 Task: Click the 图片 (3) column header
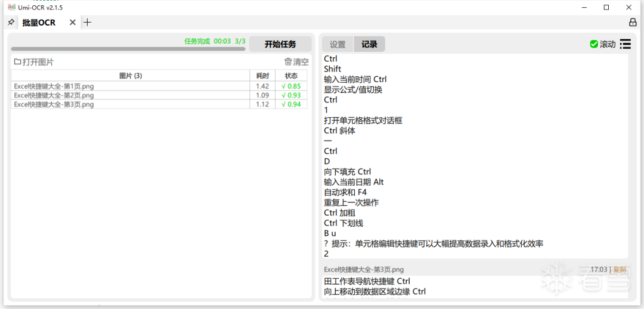pos(130,76)
